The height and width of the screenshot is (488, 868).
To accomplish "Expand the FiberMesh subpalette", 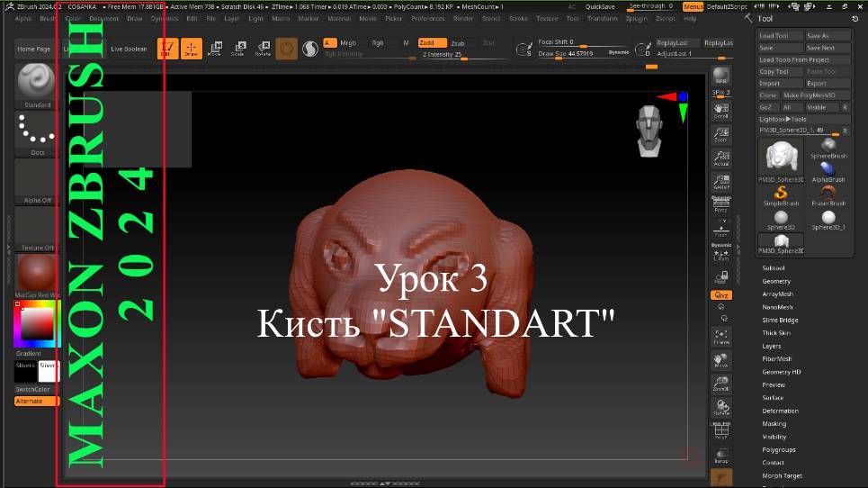I will (x=777, y=359).
